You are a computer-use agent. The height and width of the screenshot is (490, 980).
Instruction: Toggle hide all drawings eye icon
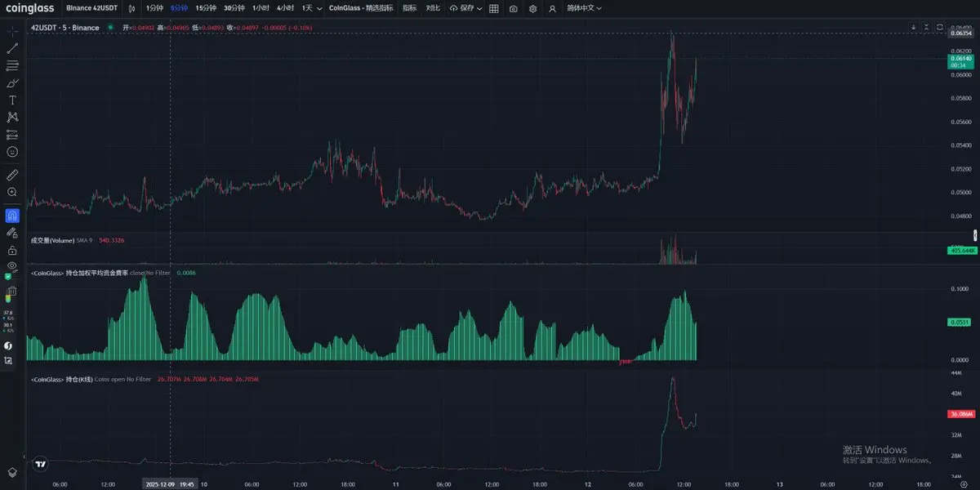12,265
